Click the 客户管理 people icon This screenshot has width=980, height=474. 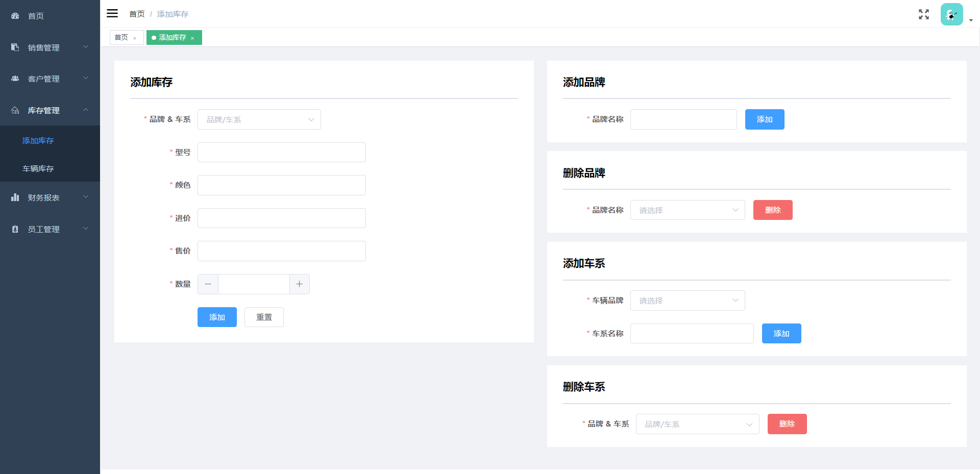point(15,79)
